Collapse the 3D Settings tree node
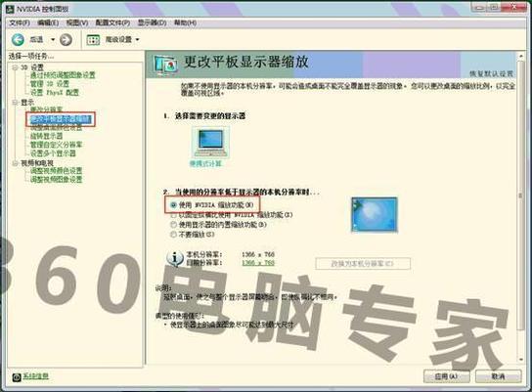The image size is (532, 392). click(15, 67)
